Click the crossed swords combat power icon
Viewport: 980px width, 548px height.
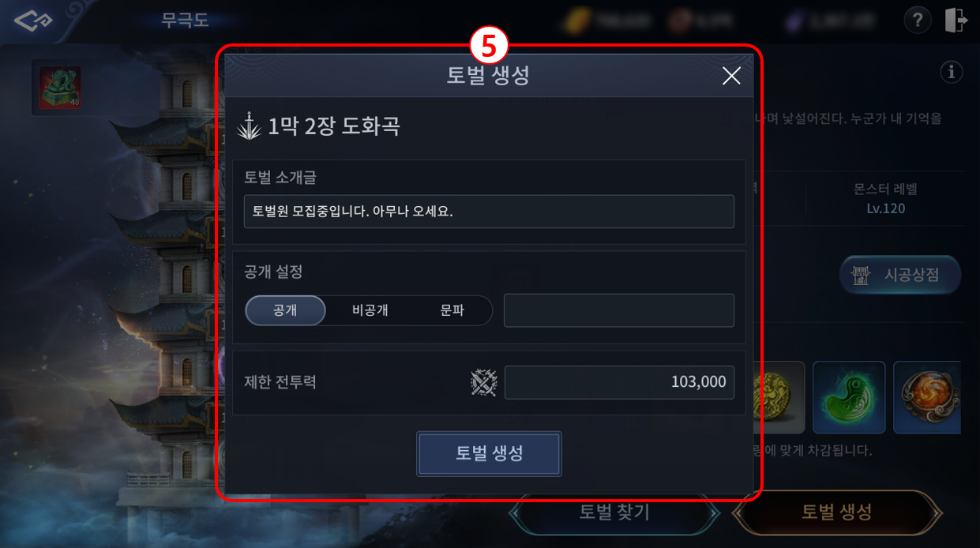[483, 383]
